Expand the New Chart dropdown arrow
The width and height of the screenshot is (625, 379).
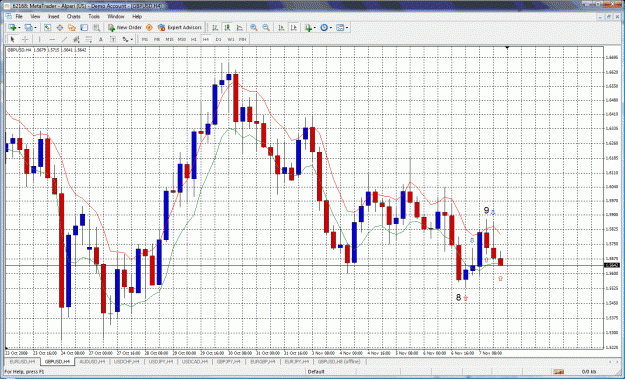pos(18,27)
